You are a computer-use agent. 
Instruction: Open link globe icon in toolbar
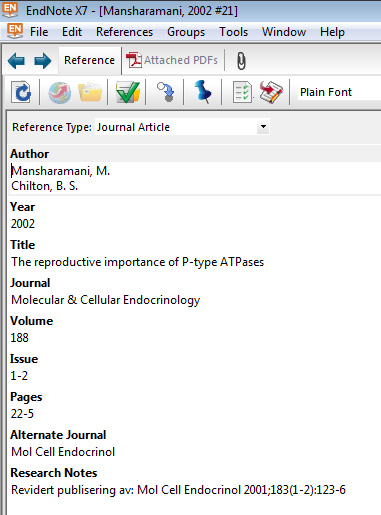[x=60, y=92]
